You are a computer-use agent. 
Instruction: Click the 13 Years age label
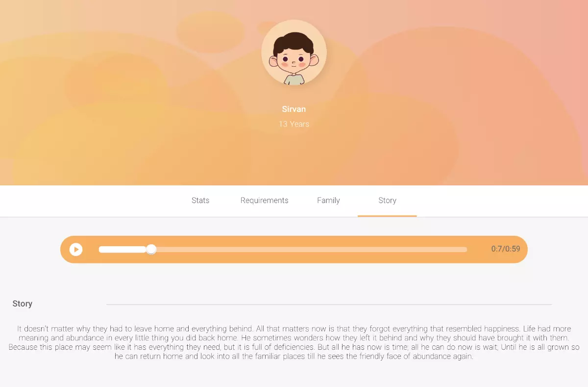[294, 124]
